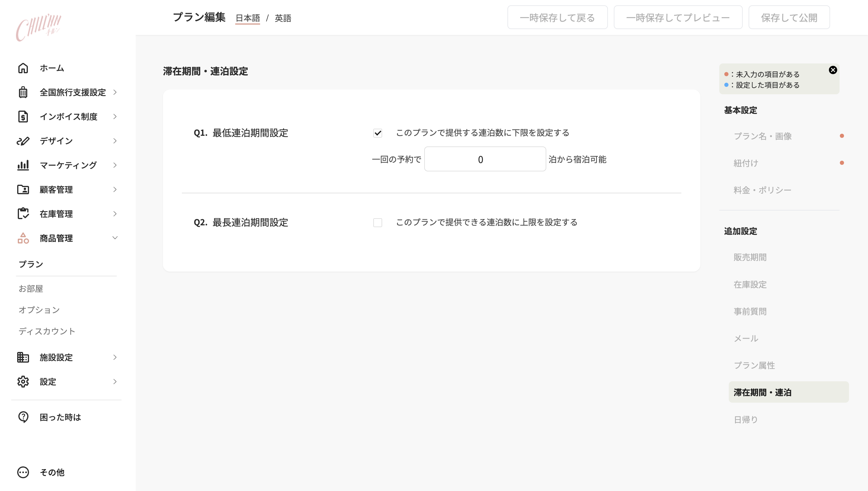Click the 施設設定 building icon
Image resolution: width=868 pixels, height=491 pixels.
coord(23,357)
